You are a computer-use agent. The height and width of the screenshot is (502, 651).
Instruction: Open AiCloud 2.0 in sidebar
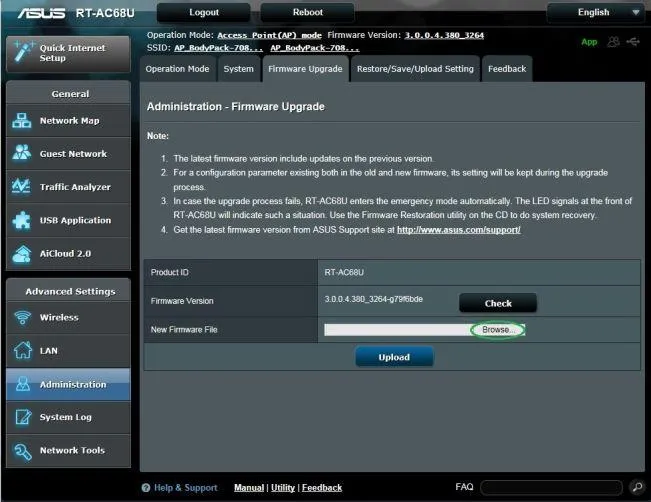(x=69, y=254)
